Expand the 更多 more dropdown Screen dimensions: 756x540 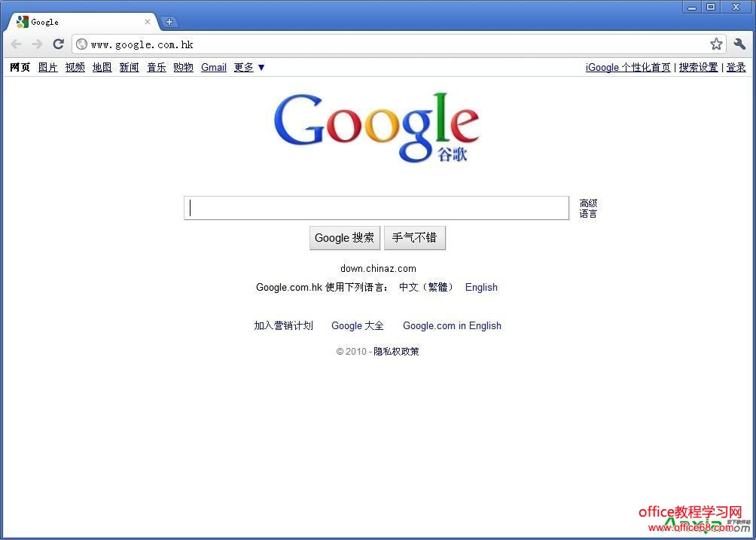(249, 68)
